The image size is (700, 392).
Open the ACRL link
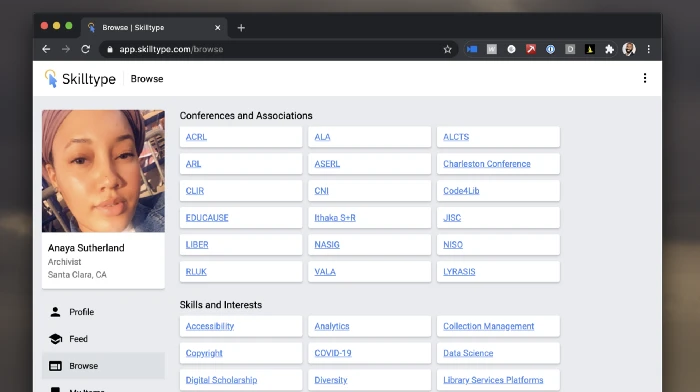coord(196,137)
